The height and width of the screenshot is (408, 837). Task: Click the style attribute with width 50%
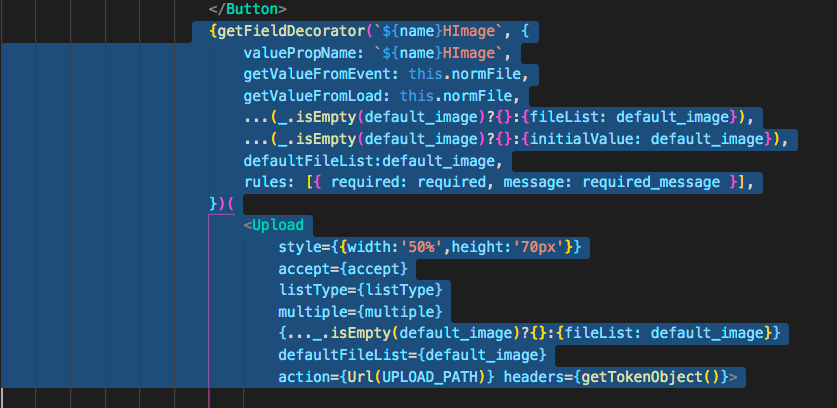[429, 247]
